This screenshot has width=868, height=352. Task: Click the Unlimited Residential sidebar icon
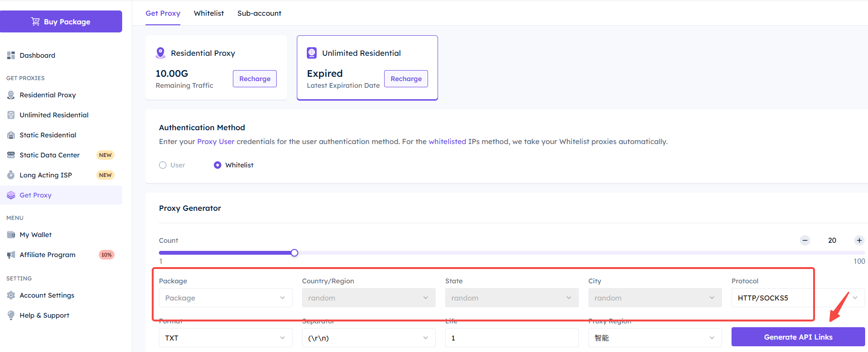click(11, 115)
